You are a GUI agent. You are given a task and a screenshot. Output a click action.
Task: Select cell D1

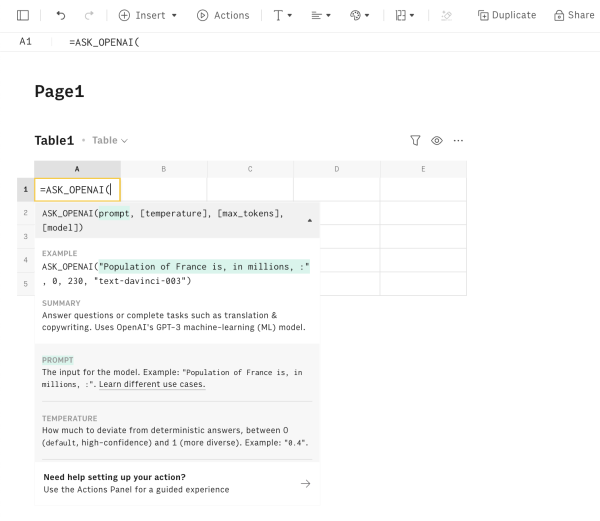(337, 189)
